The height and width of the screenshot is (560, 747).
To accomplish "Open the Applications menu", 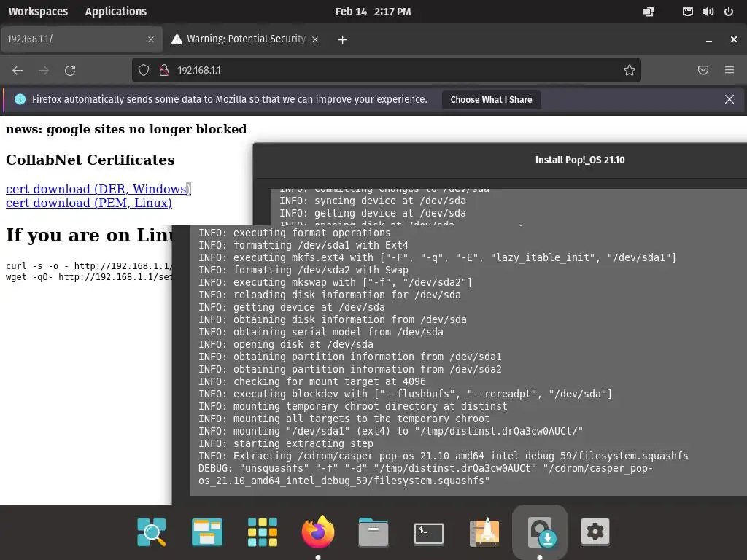I will (x=116, y=12).
